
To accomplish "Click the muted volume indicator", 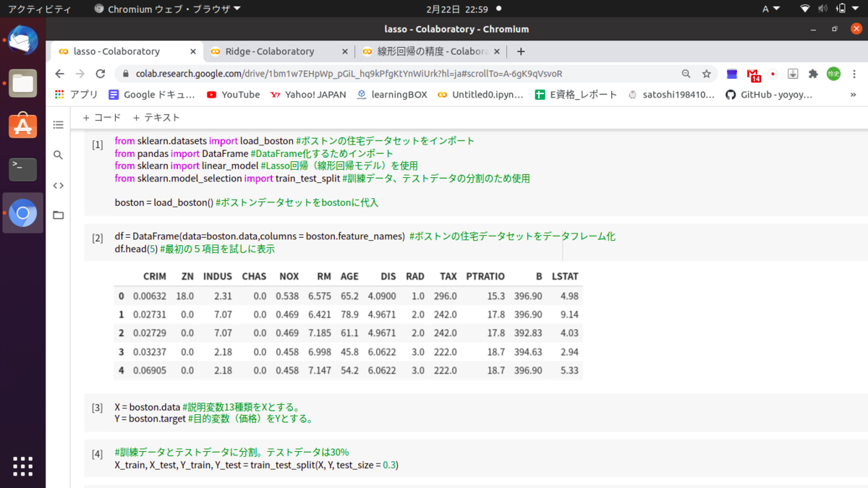I will click(x=823, y=9).
